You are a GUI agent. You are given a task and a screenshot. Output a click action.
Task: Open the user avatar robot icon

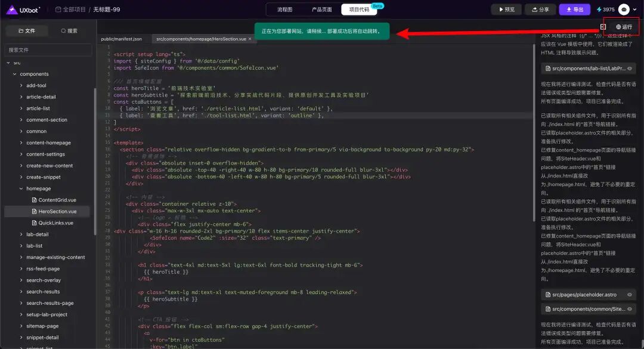tap(624, 10)
